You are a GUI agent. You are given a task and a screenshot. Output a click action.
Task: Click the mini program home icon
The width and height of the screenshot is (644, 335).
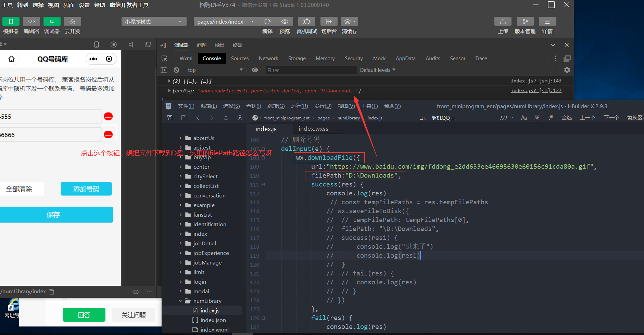pos(11,59)
